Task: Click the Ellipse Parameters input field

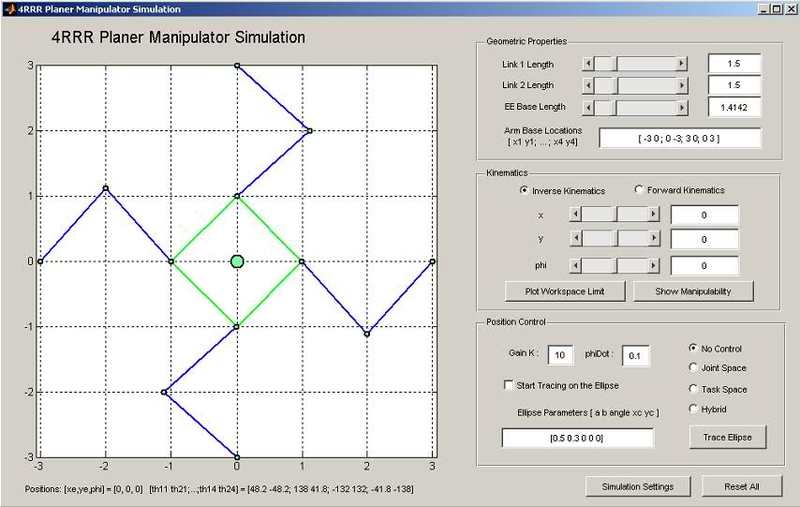Action: (x=577, y=438)
